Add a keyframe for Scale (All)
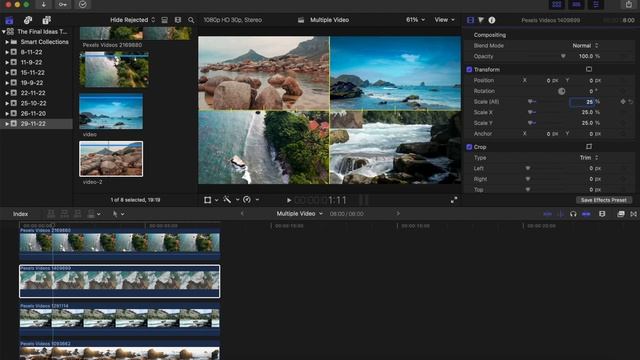 (x=623, y=102)
